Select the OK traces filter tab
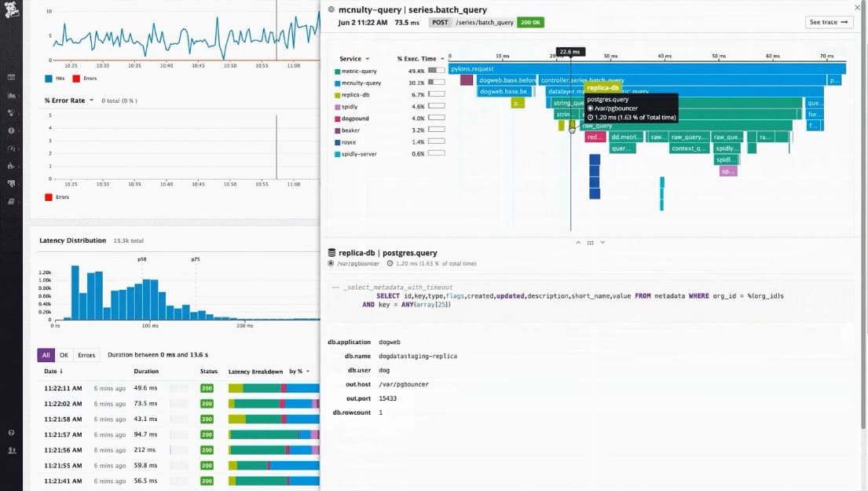Viewport: 868px width, 491px height. pyautogui.click(x=64, y=355)
